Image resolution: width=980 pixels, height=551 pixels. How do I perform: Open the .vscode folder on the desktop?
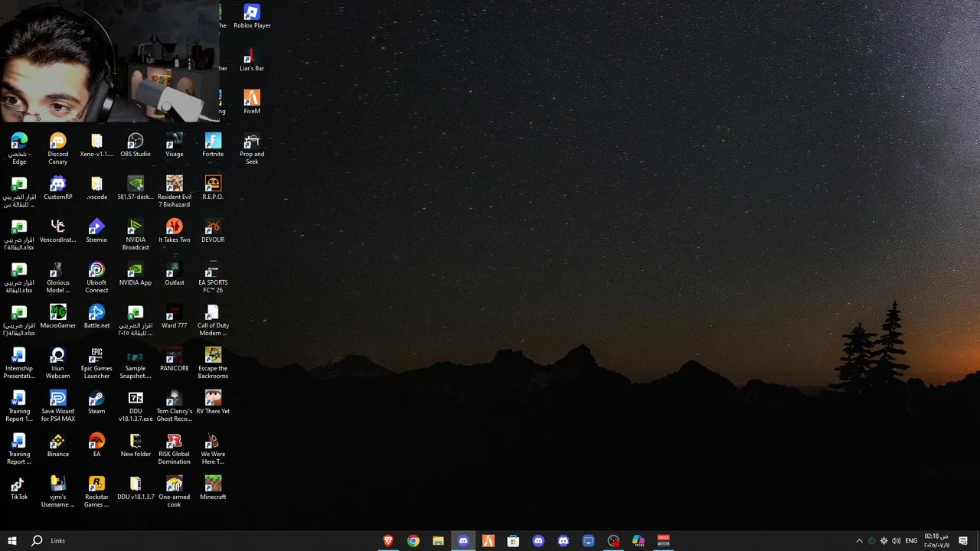coord(96,188)
